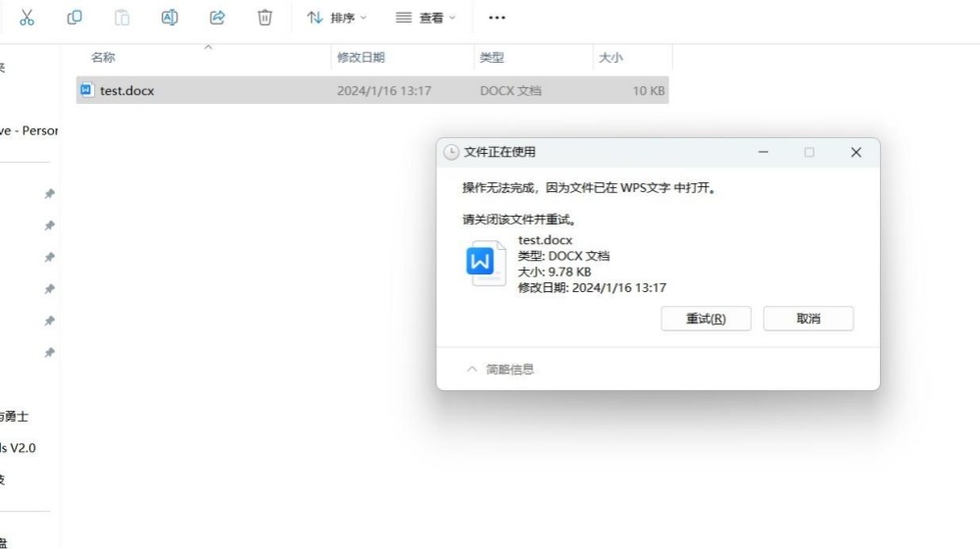Click the large WPS document icon in dialog
This screenshot has height=549, width=980.
pyautogui.click(x=485, y=263)
